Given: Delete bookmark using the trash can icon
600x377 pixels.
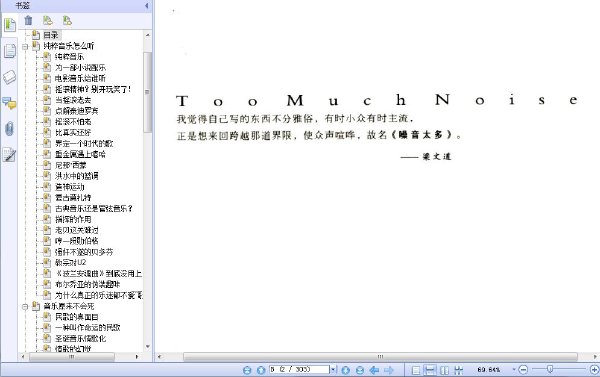Looking at the screenshot, I should pos(28,20).
